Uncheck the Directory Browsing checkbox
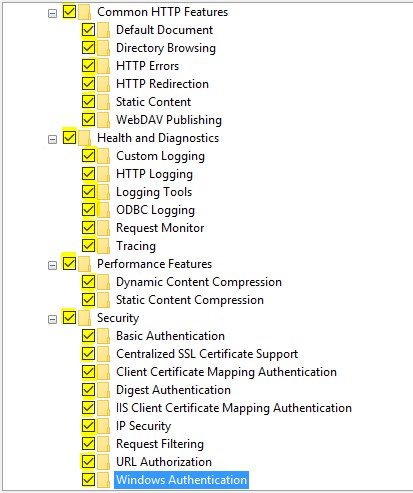The width and height of the screenshot is (413, 493). coord(88,47)
